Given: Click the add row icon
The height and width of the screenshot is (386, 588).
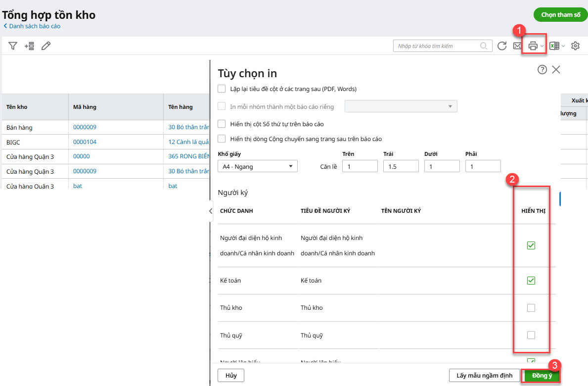Looking at the screenshot, I should coord(29,46).
